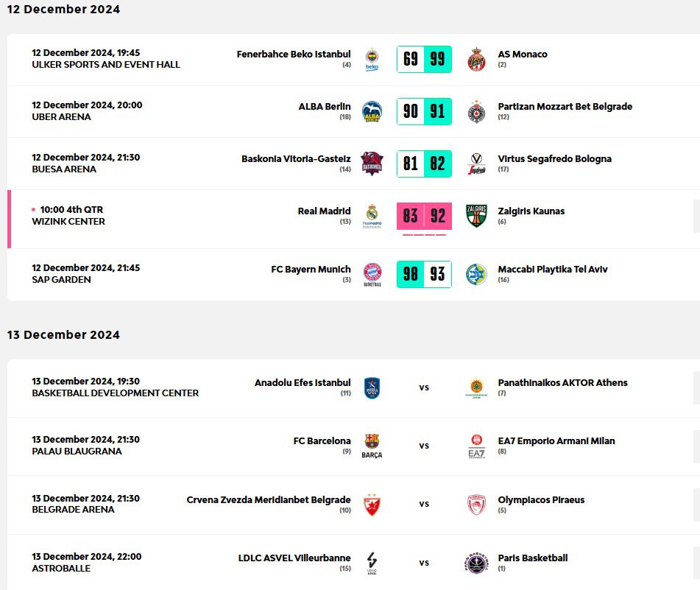Click the Fenerbahce Beko Istanbul team logo
This screenshot has width=700, height=590.
pos(372,59)
